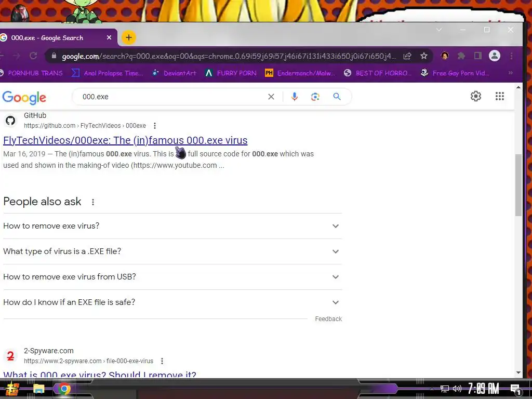Viewport: 532px width, 399px height.
Task: Open the BEST OF HORRO... bookmark
Action: [x=378, y=73]
